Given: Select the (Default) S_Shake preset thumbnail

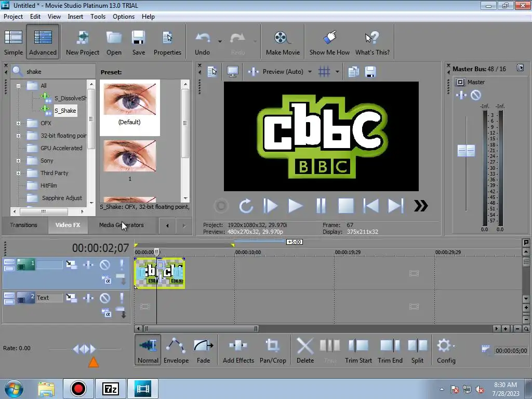Looking at the screenshot, I should (129, 108).
